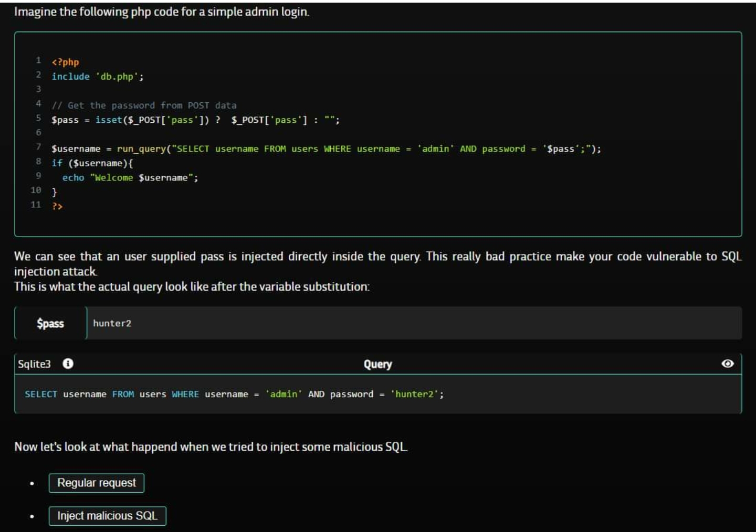Click the closing "?>" PHP tag
Screen dimensions: 756x532
click(57, 206)
